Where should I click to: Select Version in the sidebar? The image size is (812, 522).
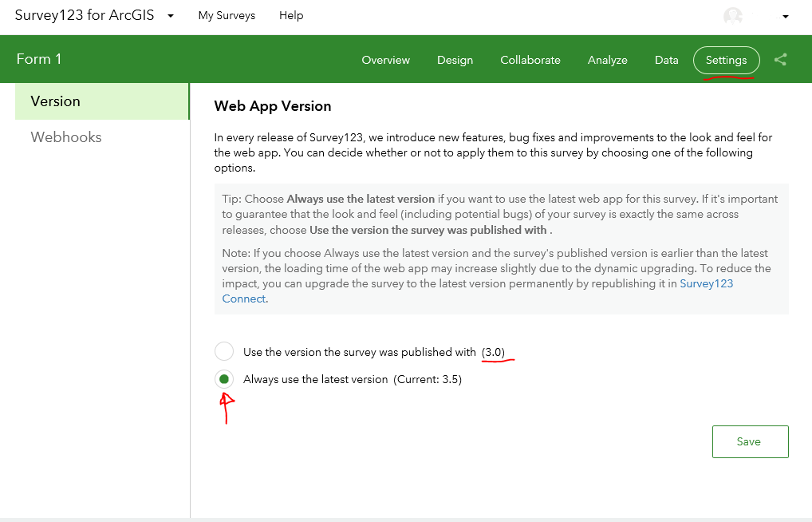tap(102, 101)
